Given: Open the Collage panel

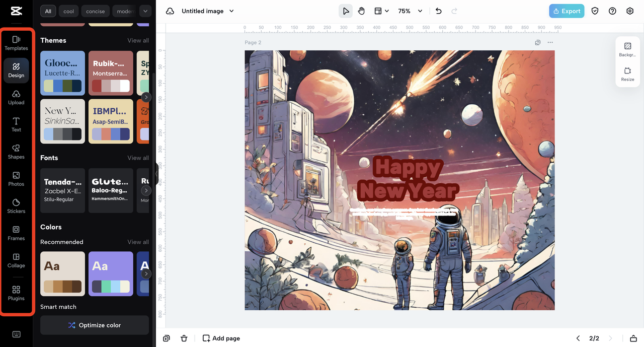Looking at the screenshot, I should pos(16,261).
